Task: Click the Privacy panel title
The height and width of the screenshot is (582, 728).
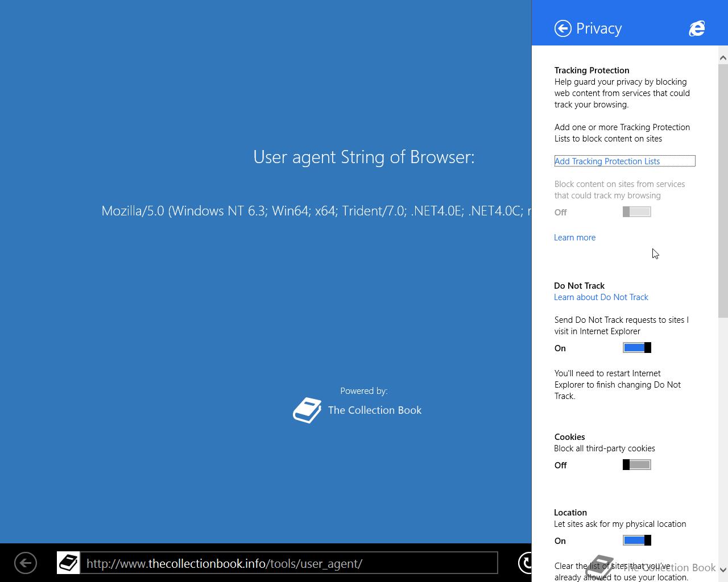Action: tap(599, 28)
